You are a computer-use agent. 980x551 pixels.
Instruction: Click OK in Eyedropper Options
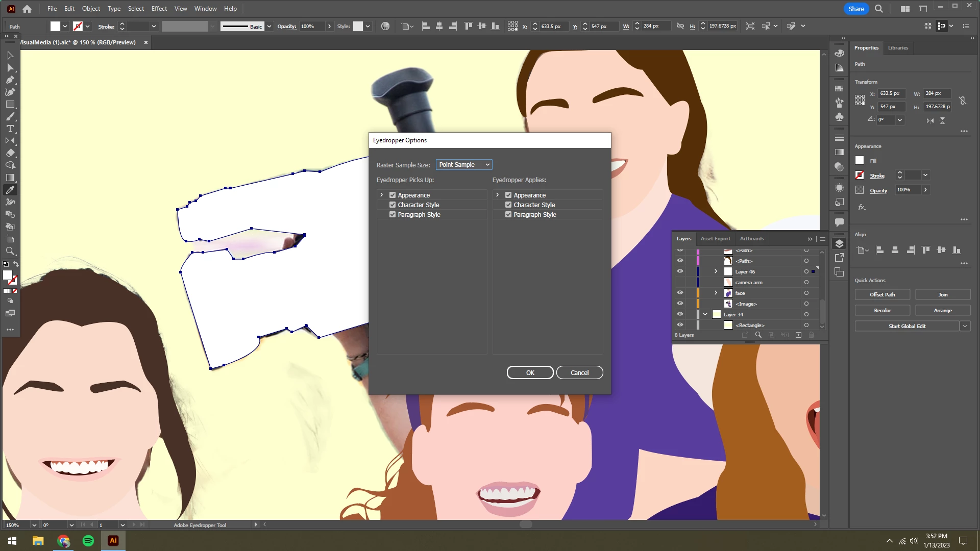(x=530, y=372)
